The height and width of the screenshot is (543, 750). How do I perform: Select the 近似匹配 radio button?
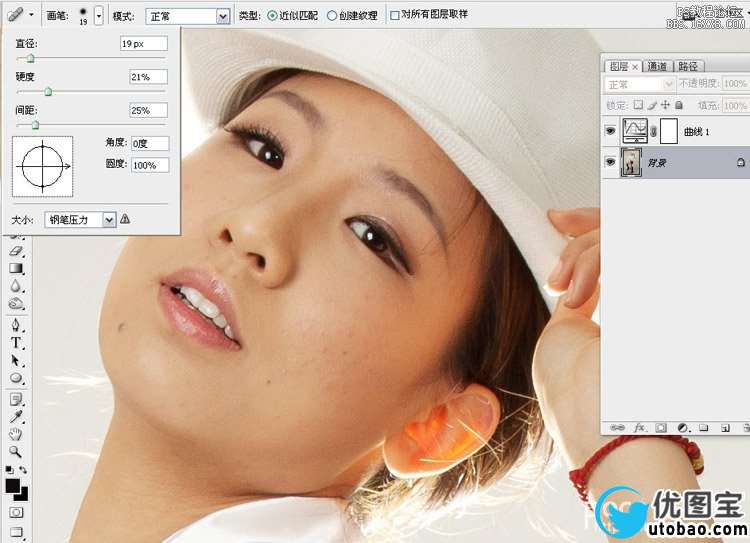pos(272,15)
